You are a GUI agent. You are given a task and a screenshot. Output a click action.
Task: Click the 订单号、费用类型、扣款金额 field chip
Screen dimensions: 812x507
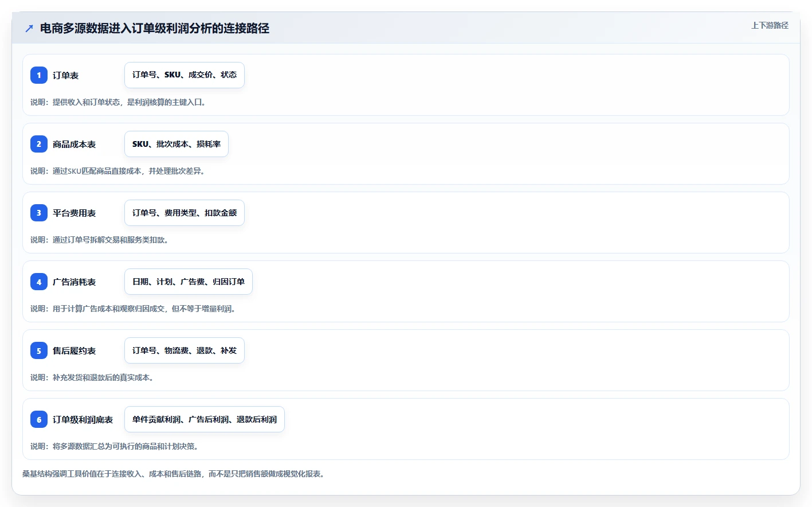pyautogui.click(x=185, y=213)
